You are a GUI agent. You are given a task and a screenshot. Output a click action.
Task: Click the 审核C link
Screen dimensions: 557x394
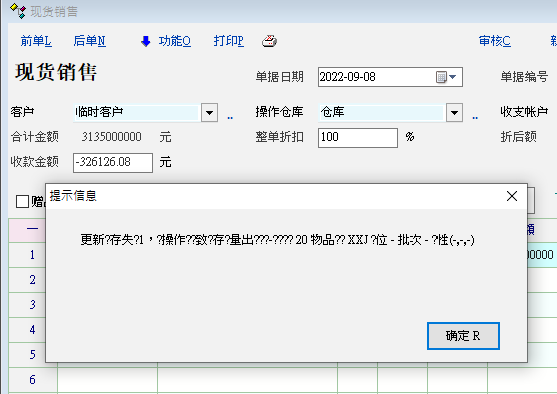click(x=495, y=41)
